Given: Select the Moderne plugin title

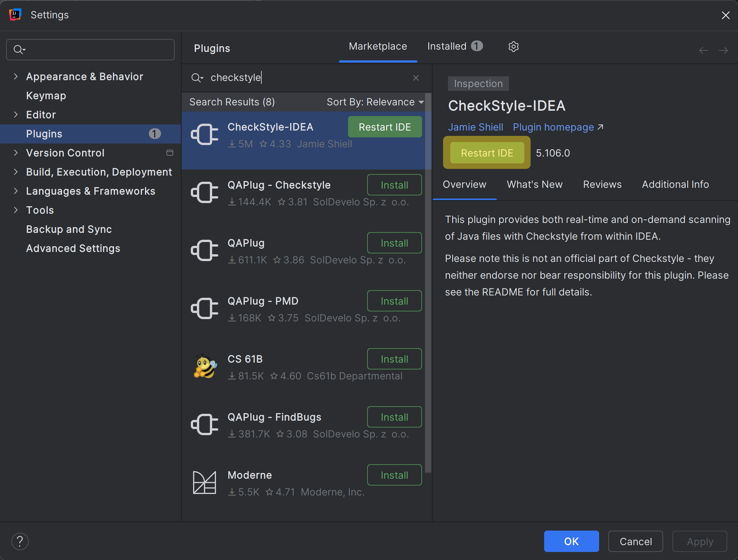Looking at the screenshot, I should tap(250, 475).
